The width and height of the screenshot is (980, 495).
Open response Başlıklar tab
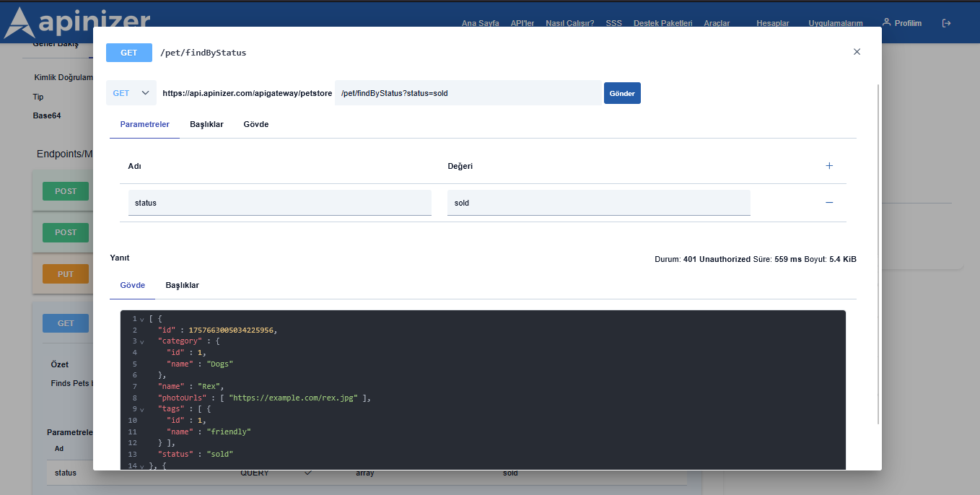(182, 285)
